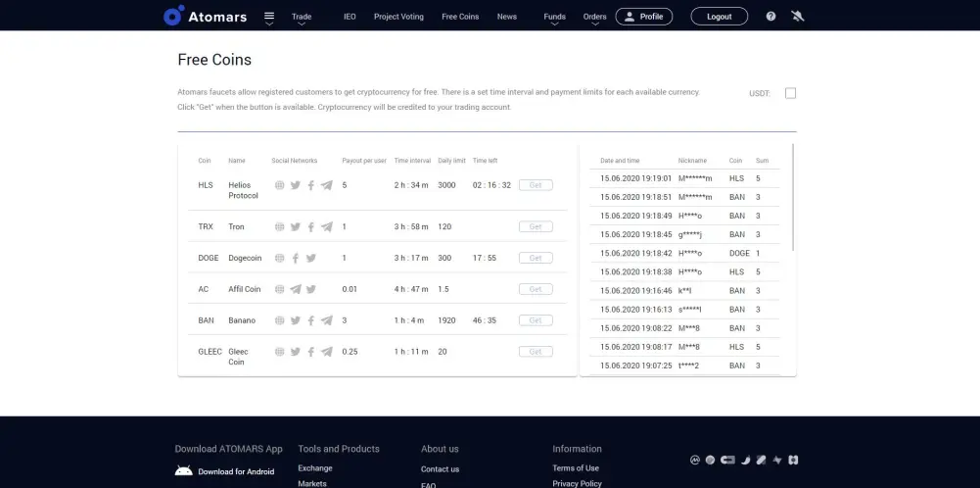Open Dogecoin Twitter icon
The image size is (980, 488).
[x=311, y=258]
